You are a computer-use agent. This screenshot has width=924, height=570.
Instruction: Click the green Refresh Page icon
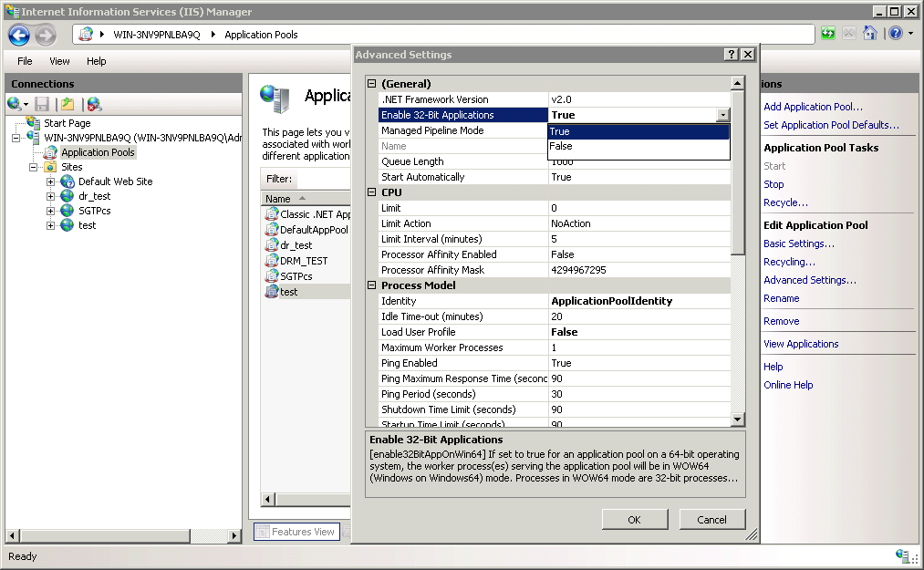(x=827, y=34)
